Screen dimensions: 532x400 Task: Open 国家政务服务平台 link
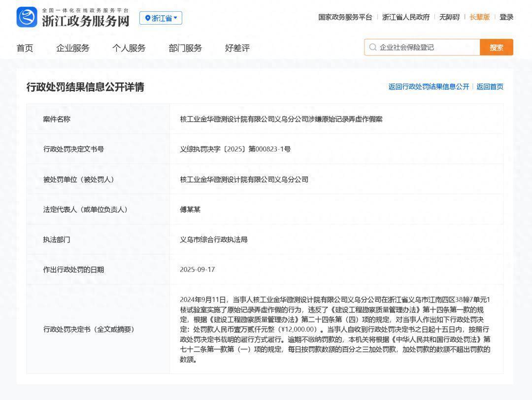(345, 17)
